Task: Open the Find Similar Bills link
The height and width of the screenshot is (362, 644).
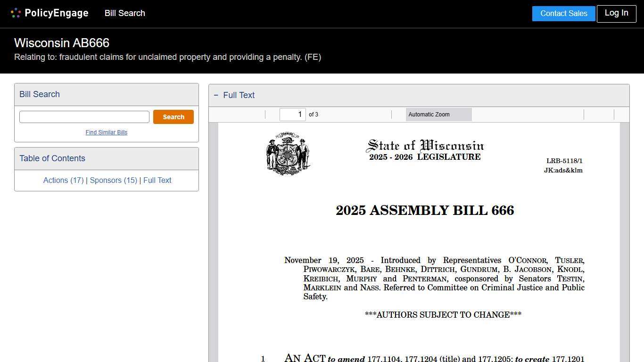Action: [106, 132]
